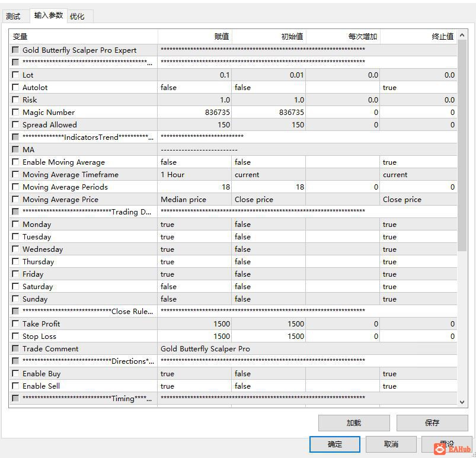The width and height of the screenshot is (476, 458).
Task: Click the 初始值 column header
Action: [269, 37]
